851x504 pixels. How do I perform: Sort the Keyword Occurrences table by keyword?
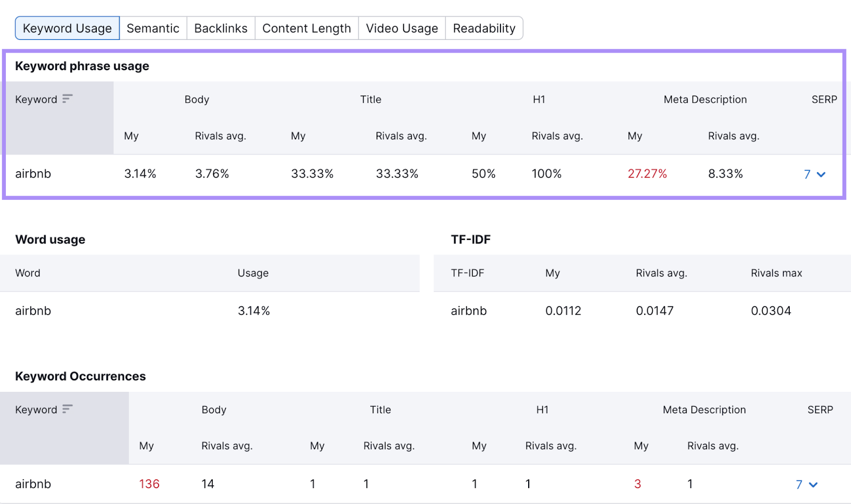click(x=66, y=409)
